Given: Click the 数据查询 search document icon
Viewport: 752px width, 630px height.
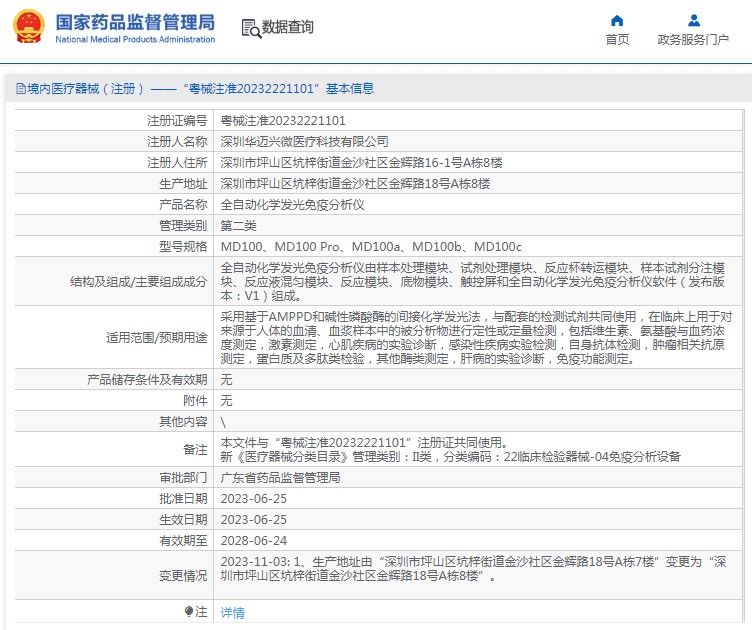Looking at the screenshot, I should pyautogui.click(x=250, y=28).
